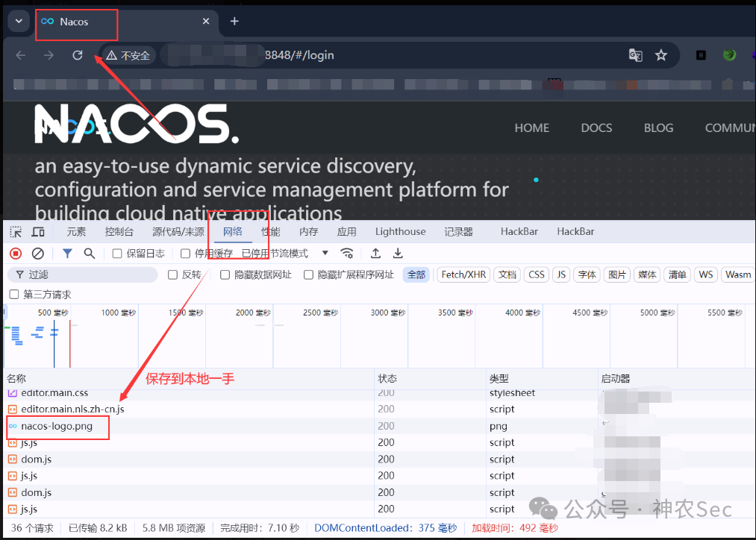The height and width of the screenshot is (540, 756).
Task: Bookmark this page with the star
Action: tap(661, 55)
